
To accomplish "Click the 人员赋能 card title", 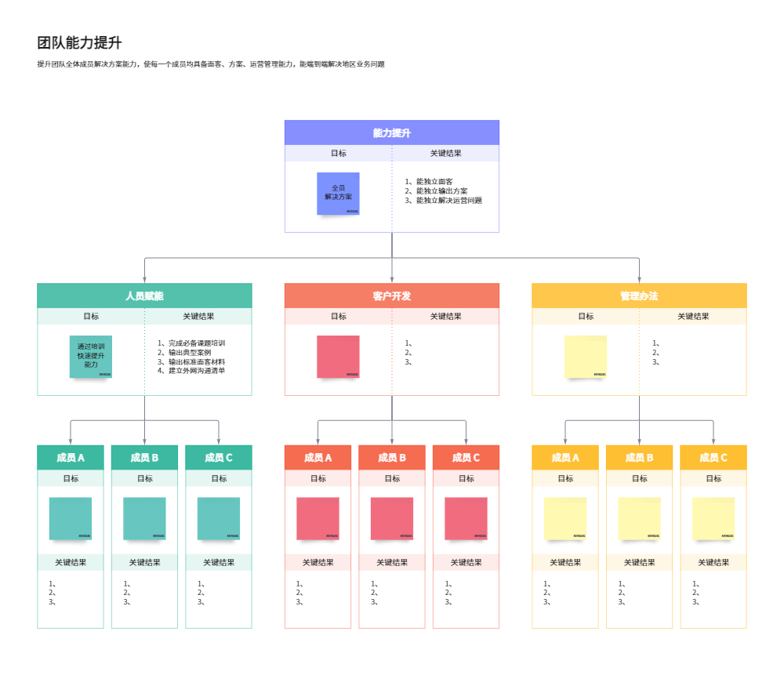I will (x=143, y=296).
